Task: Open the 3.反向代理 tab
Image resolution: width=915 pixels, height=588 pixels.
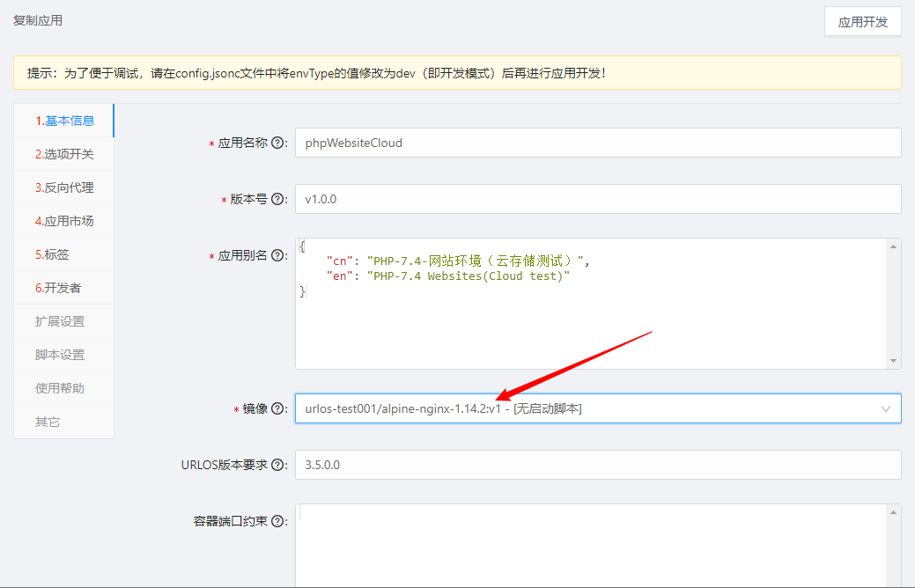Action: click(x=64, y=187)
